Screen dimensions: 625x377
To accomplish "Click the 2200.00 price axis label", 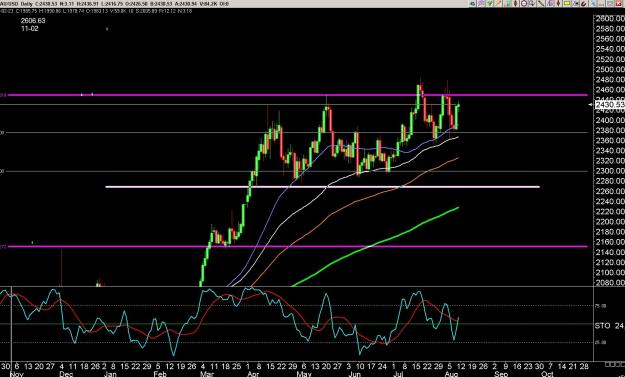I will (610, 222).
